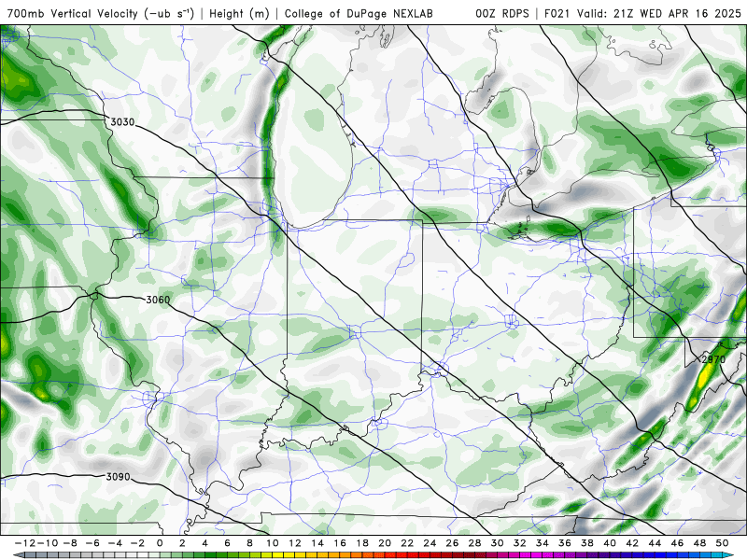This screenshot has height=560, width=747.
Task: Click the 32 value on color scale
Action: 520,543
